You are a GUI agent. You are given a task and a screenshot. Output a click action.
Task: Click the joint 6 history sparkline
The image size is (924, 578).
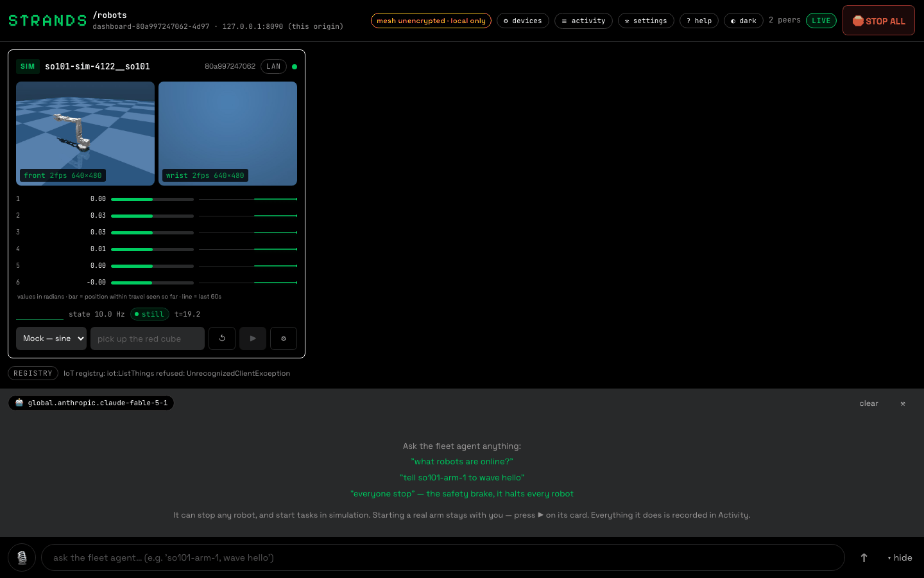tap(248, 283)
